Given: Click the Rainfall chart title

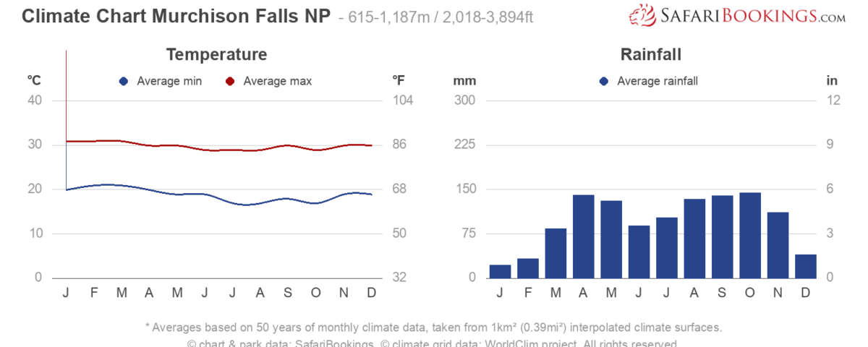Looking at the screenshot, I should click(x=651, y=54).
